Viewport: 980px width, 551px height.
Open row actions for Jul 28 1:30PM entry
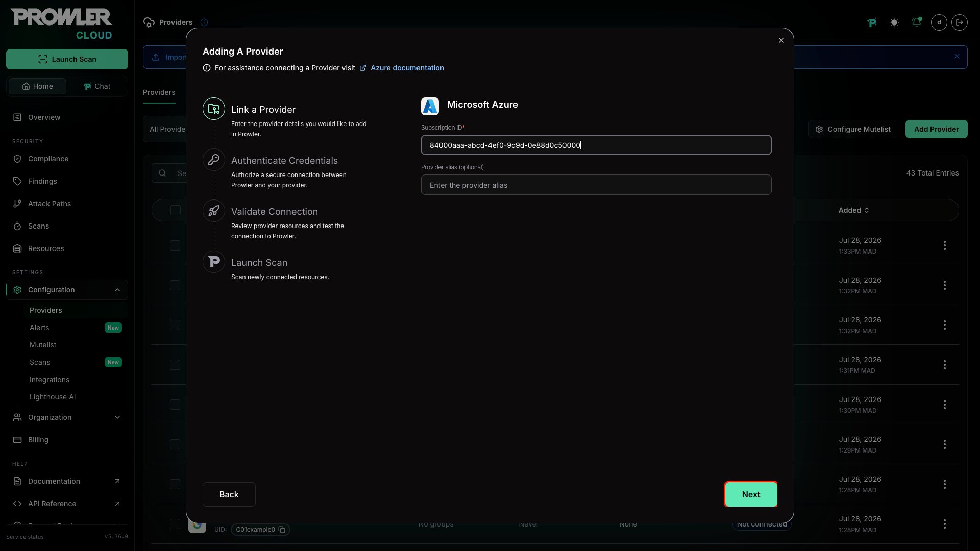(x=945, y=405)
